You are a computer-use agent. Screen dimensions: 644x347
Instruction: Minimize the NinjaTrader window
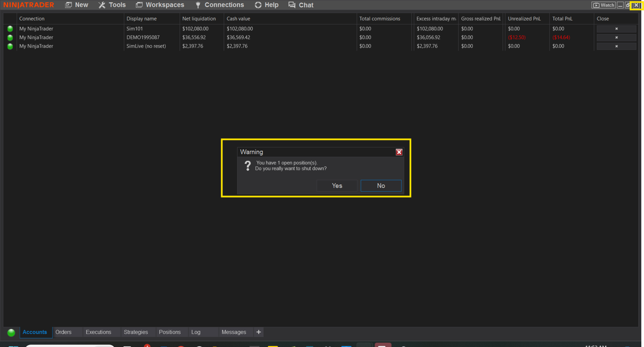(x=620, y=5)
